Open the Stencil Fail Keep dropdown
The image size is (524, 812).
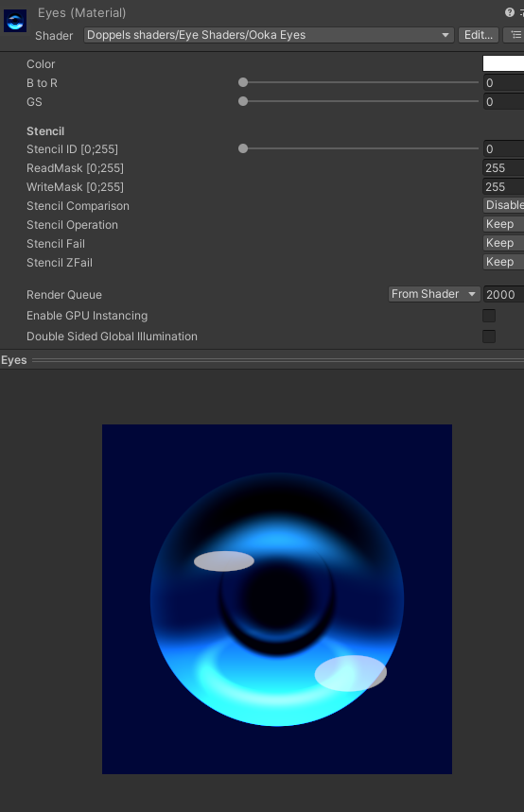pyautogui.click(x=503, y=243)
